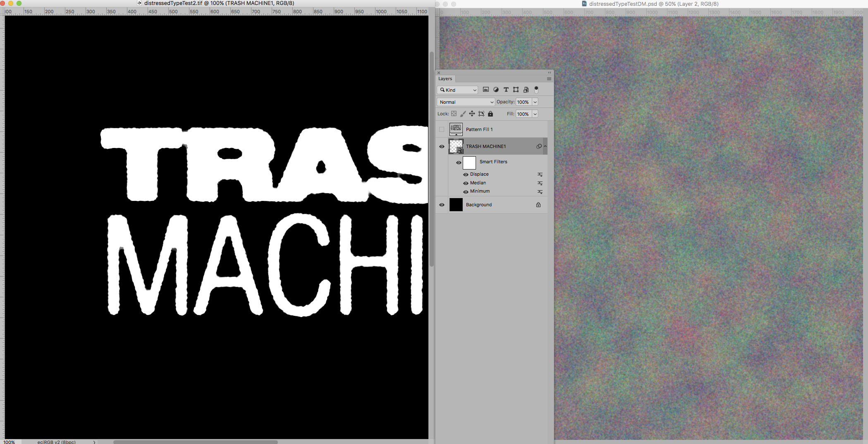Viewport: 868px width, 444px height.
Task: Collapse smart filters list of TRASH MACHINE1
Action: (x=545, y=146)
